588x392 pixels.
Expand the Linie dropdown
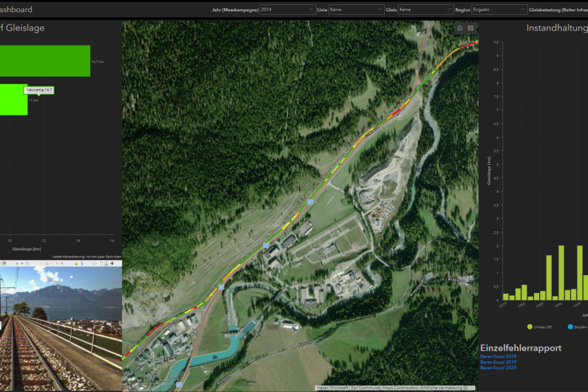356,10
